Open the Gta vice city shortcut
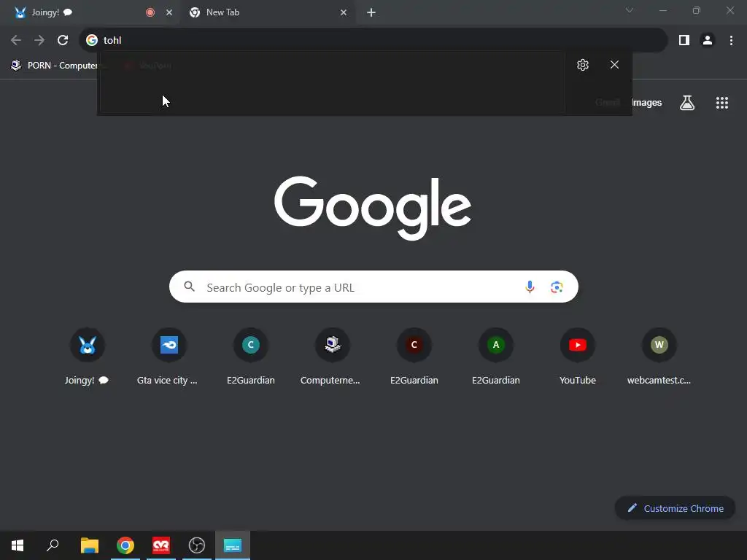This screenshot has height=560, width=747. tap(169, 356)
